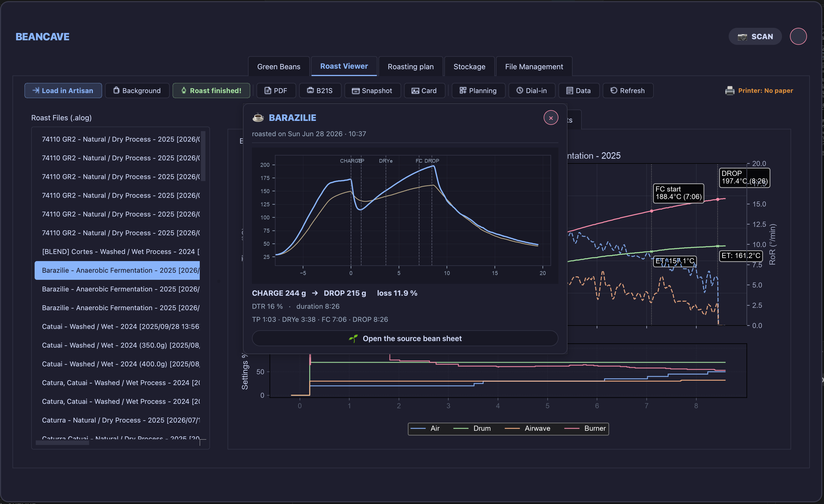Select Caturra Natural / Dry Process 2025 file

[117, 420]
